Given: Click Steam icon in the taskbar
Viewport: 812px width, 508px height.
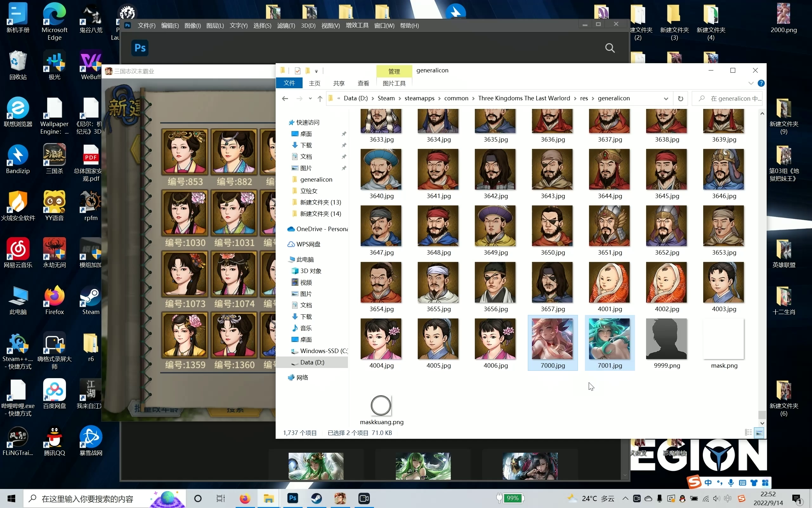Looking at the screenshot, I should [316, 498].
